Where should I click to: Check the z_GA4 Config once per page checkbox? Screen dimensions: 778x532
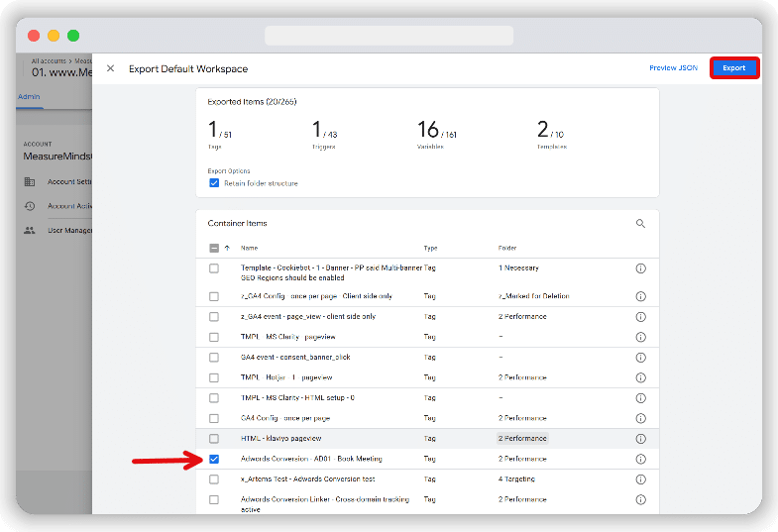click(x=214, y=296)
